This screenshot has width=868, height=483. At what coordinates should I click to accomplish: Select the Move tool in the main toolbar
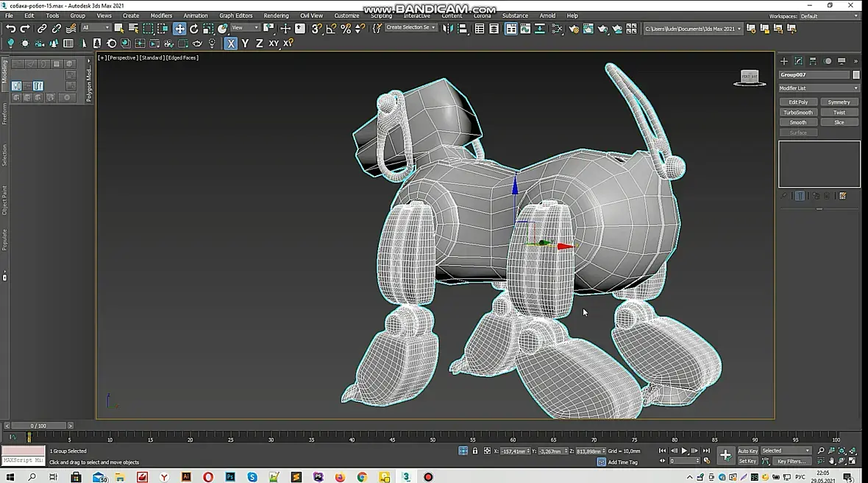(179, 29)
